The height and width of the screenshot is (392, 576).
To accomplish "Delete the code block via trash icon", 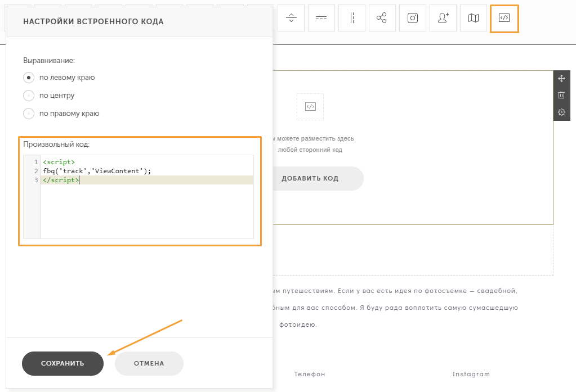I will 562,95.
